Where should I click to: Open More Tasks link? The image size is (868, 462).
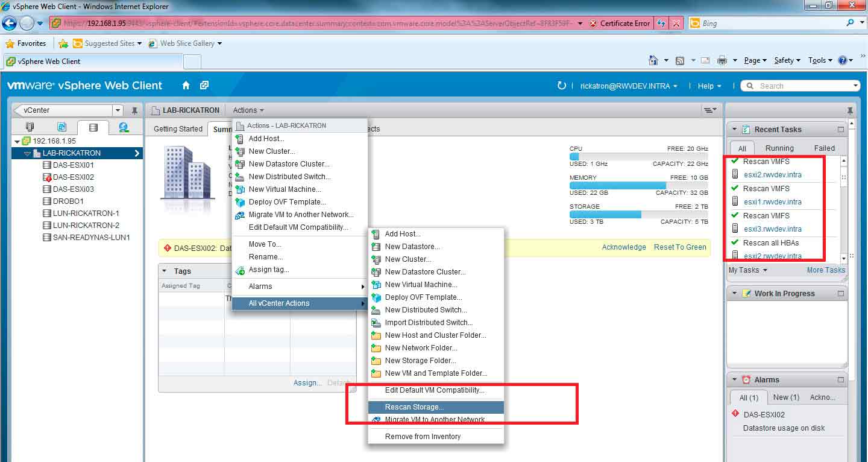coord(826,270)
